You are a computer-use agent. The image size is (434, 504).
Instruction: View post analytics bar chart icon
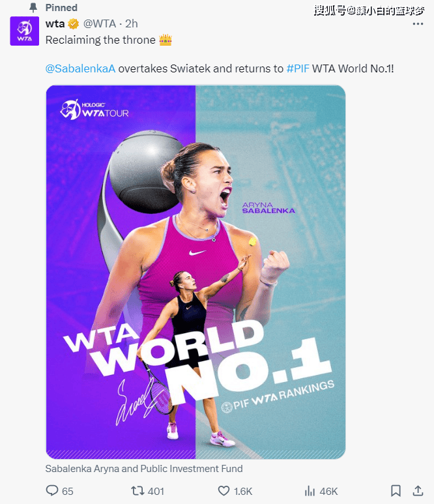coord(310,491)
